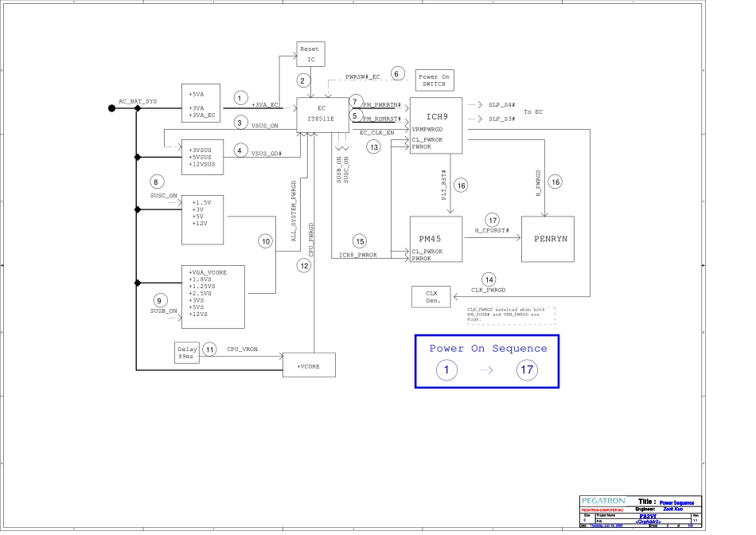Click the Reset IC block

(x=310, y=54)
